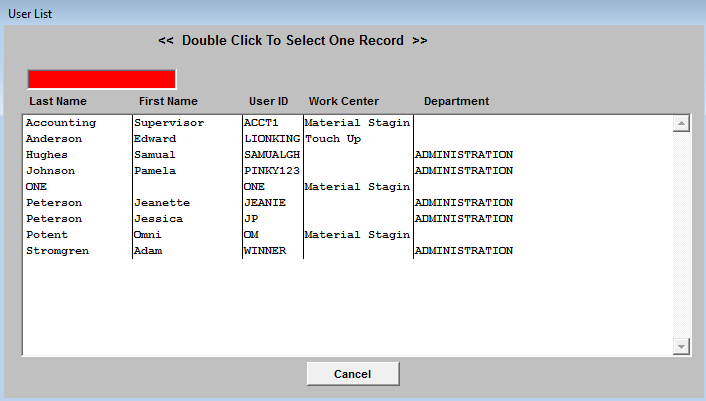Click Material Stagin in the Potent row
Screen dimensions: 706x401
click(358, 235)
